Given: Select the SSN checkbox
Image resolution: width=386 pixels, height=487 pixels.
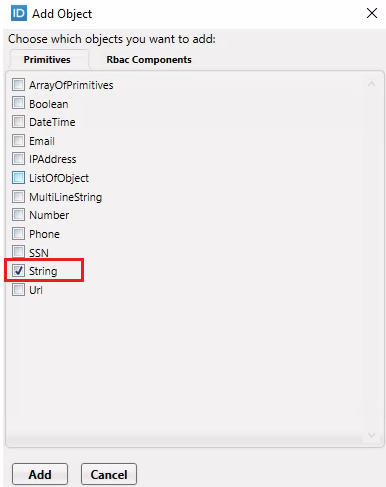Looking at the screenshot, I should click(x=18, y=252).
